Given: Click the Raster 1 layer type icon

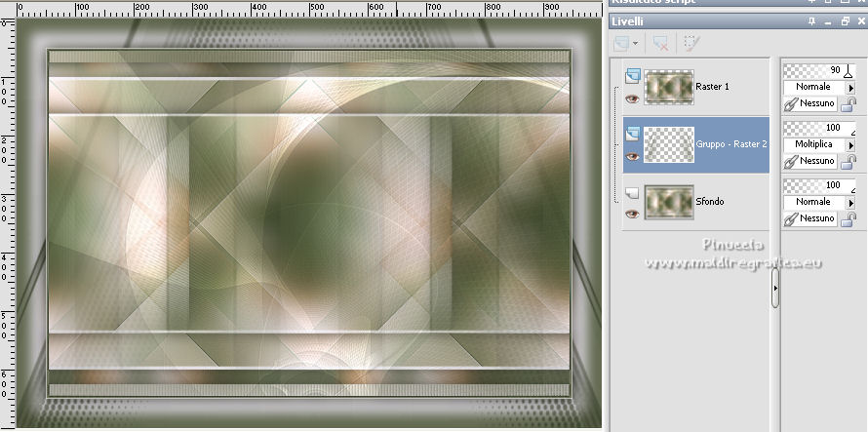Looking at the screenshot, I should tap(633, 75).
